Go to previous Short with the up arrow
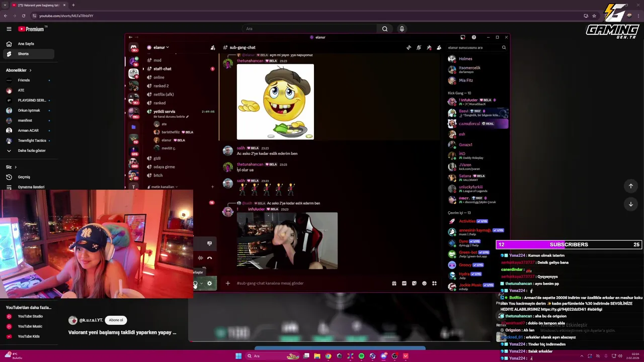Screen dimensions: 644x362 pos(630,186)
